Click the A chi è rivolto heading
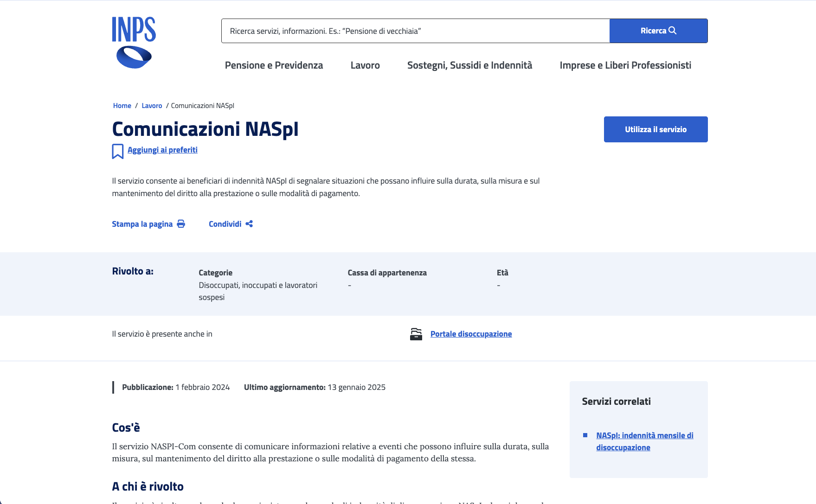The image size is (816, 504). [148, 486]
